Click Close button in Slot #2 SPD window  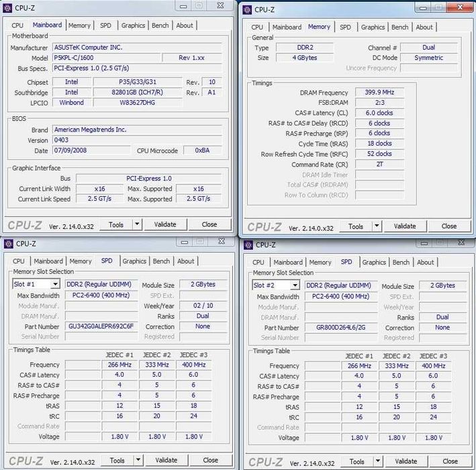tap(450, 461)
